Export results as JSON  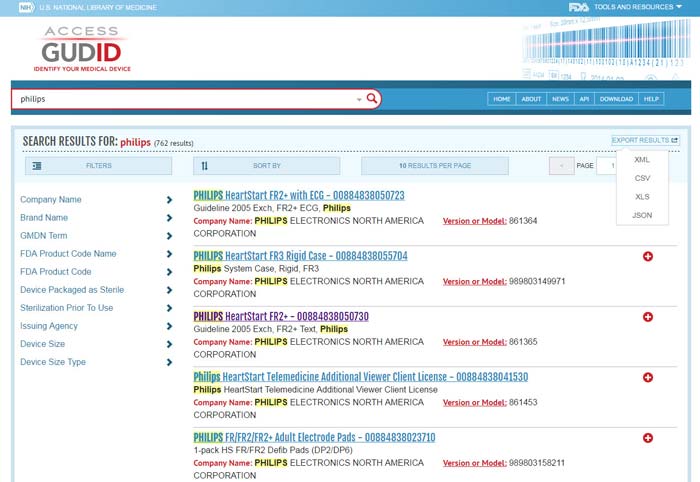tap(642, 215)
